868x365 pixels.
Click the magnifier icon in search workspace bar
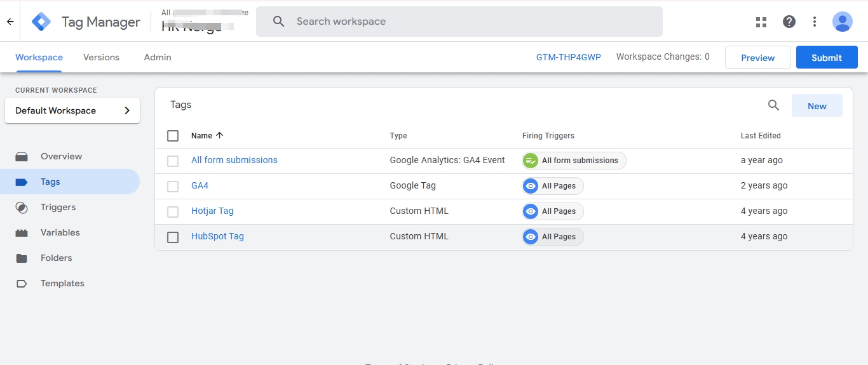coord(278,22)
